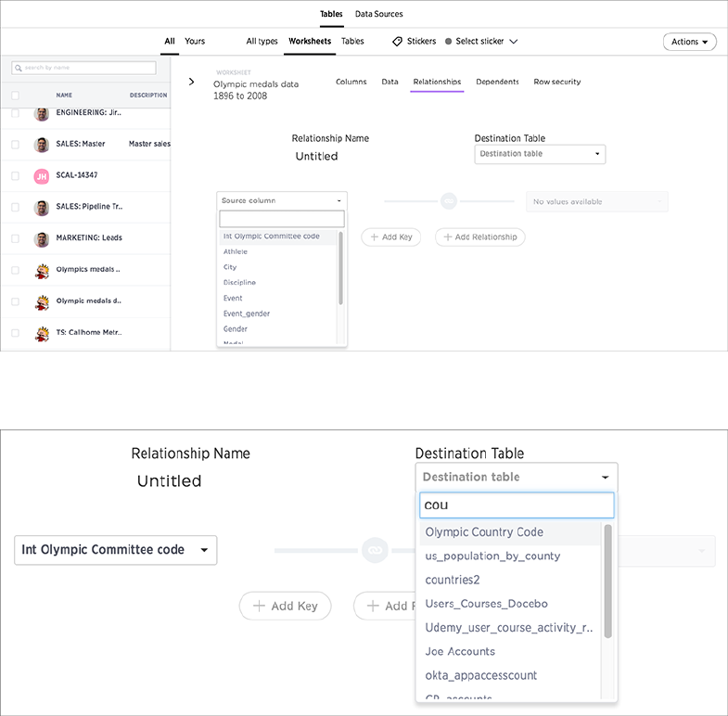Click the MARKETING: Leads owner avatar
The width and height of the screenshot is (728, 716).
[42, 239]
